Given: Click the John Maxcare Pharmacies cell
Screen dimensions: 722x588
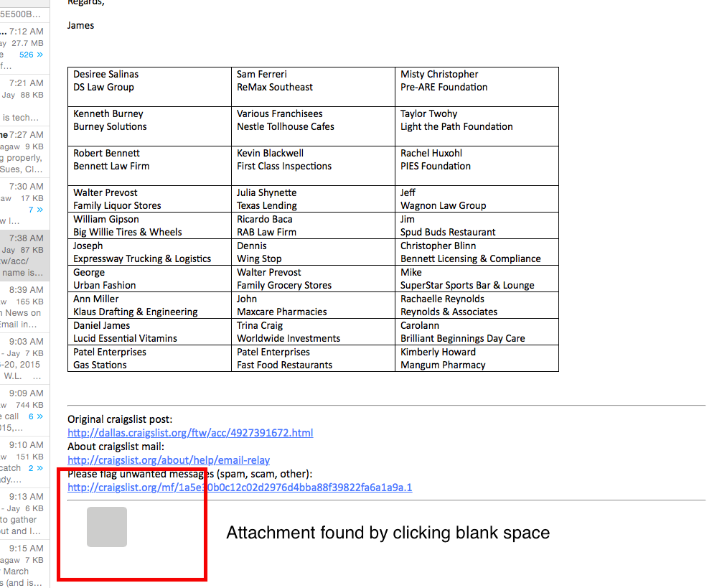Looking at the screenshot, I should [x=313, y=305].
